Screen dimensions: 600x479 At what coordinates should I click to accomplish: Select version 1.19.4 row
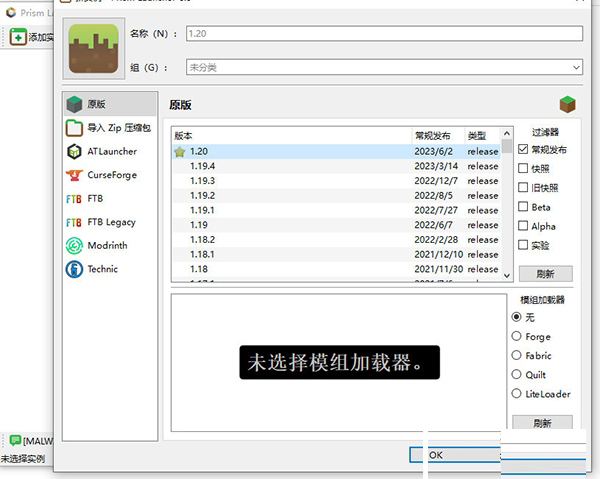pos(336,166)
